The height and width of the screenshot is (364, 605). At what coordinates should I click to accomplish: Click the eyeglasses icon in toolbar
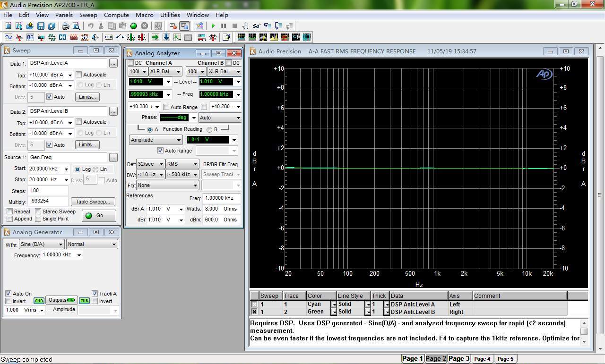point(257,26)
